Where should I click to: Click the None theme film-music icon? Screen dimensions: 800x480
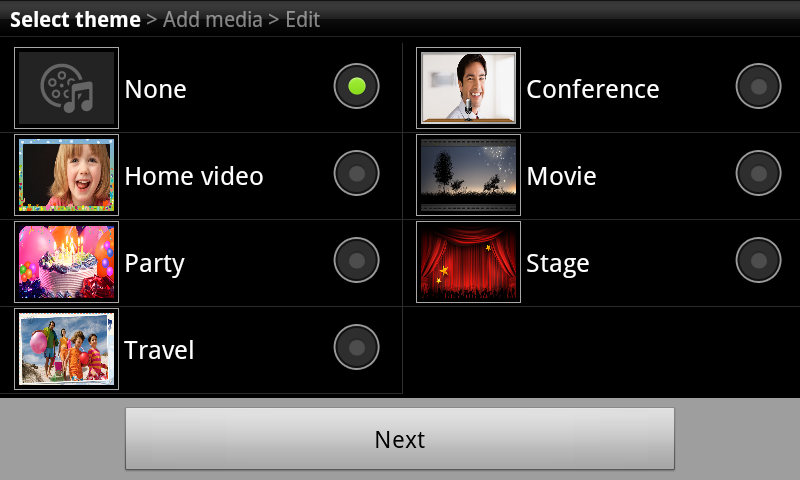[67, 89]
